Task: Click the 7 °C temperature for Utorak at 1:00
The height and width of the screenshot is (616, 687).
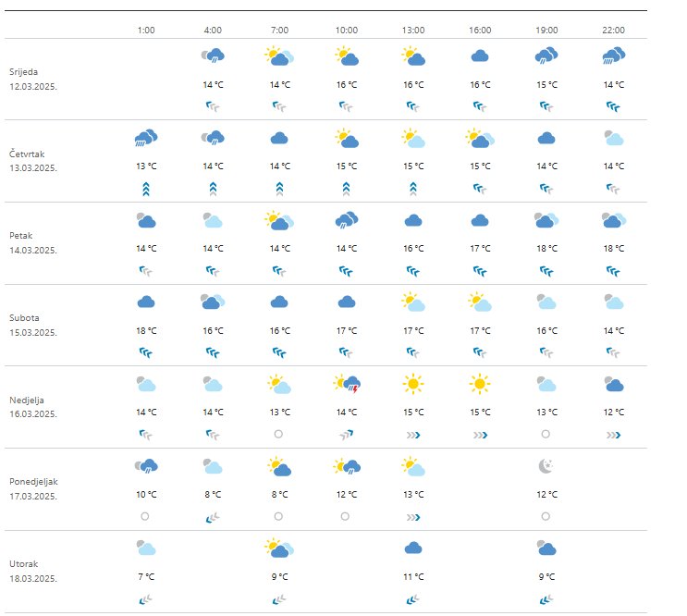Action: pos(146,577)
